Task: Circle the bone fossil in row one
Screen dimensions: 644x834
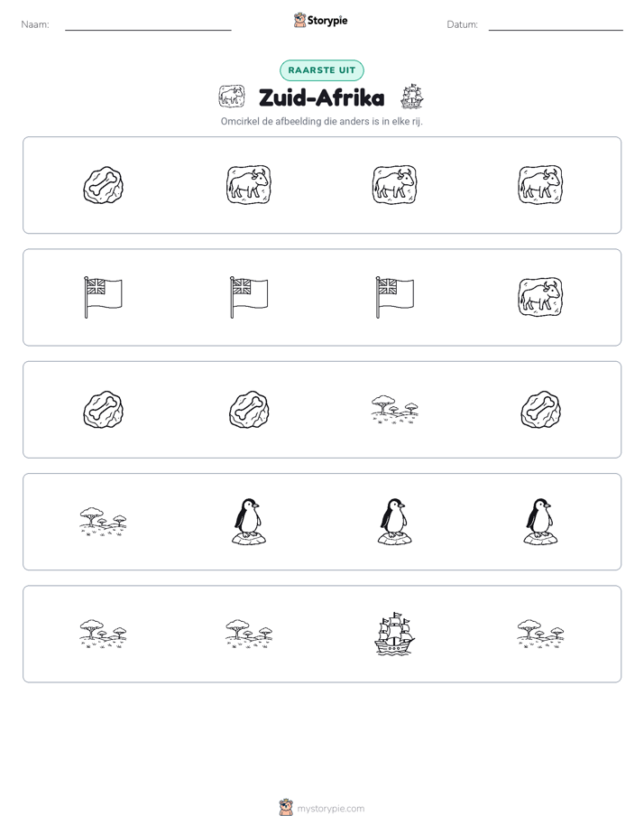Action: pos(103,185)
